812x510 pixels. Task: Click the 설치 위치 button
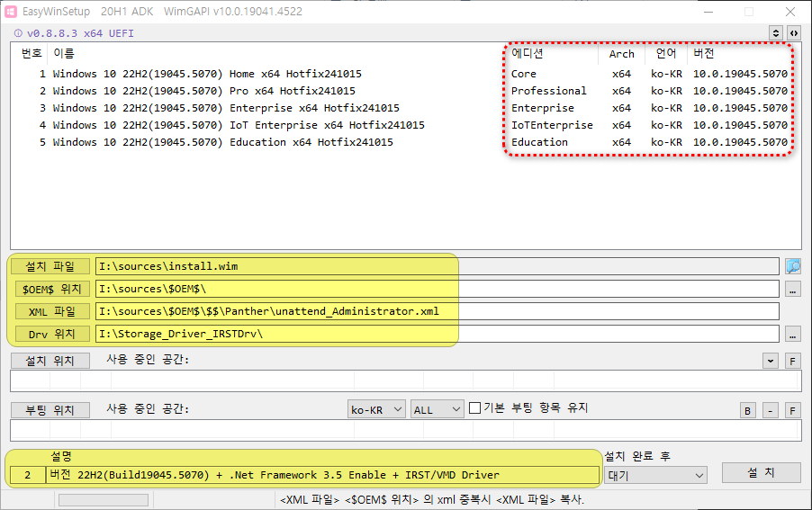pos(50,361)
